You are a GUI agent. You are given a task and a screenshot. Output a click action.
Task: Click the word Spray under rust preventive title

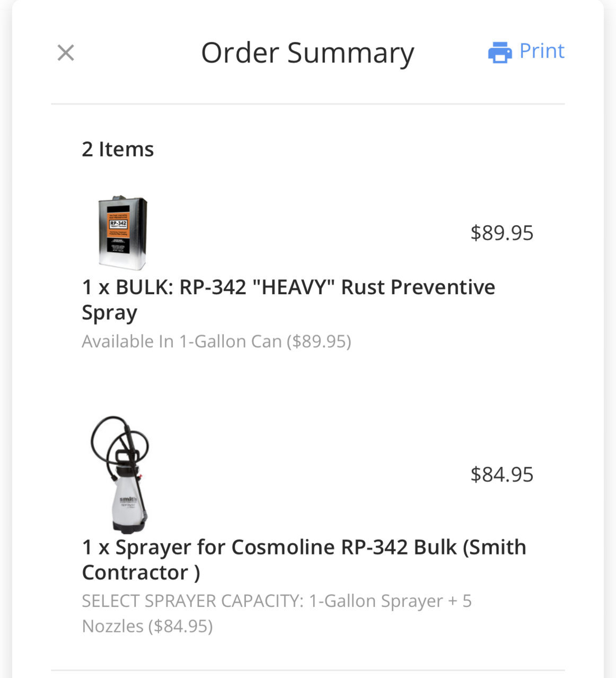click(109, 313)
